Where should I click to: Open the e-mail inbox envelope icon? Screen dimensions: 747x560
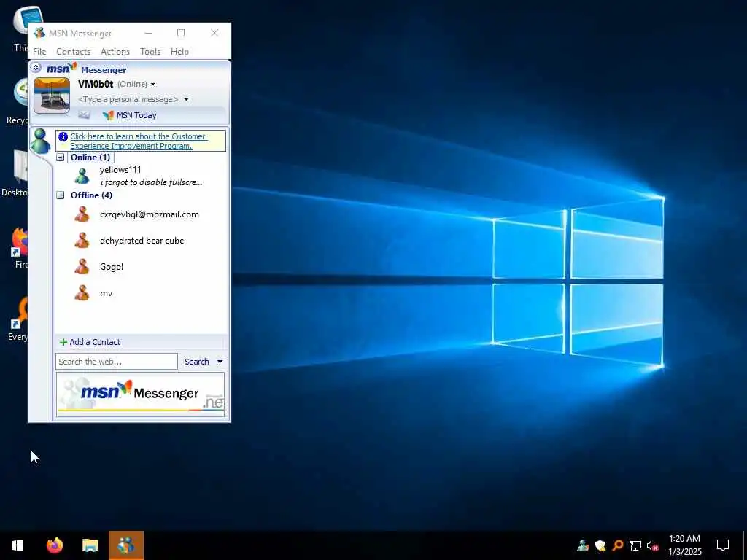click(x=84, y=114)
